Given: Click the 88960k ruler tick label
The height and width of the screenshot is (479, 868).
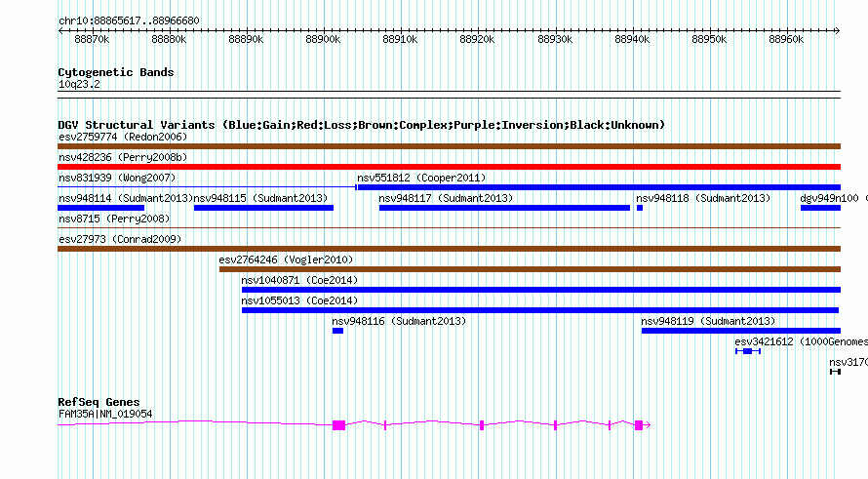Looking at the screenshot, I should point(785,39).
